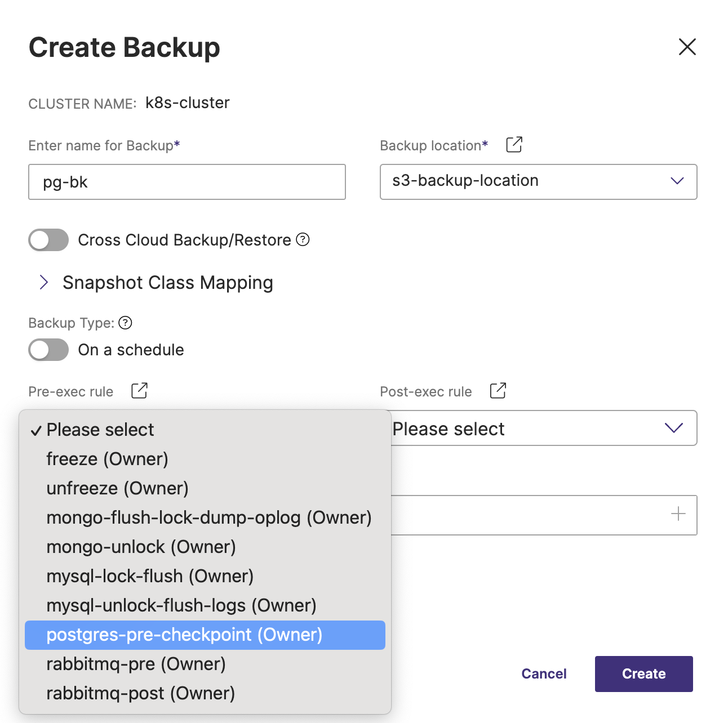Close the Create Backup dialog
This screenshot has height=723, width=728.
687,47
